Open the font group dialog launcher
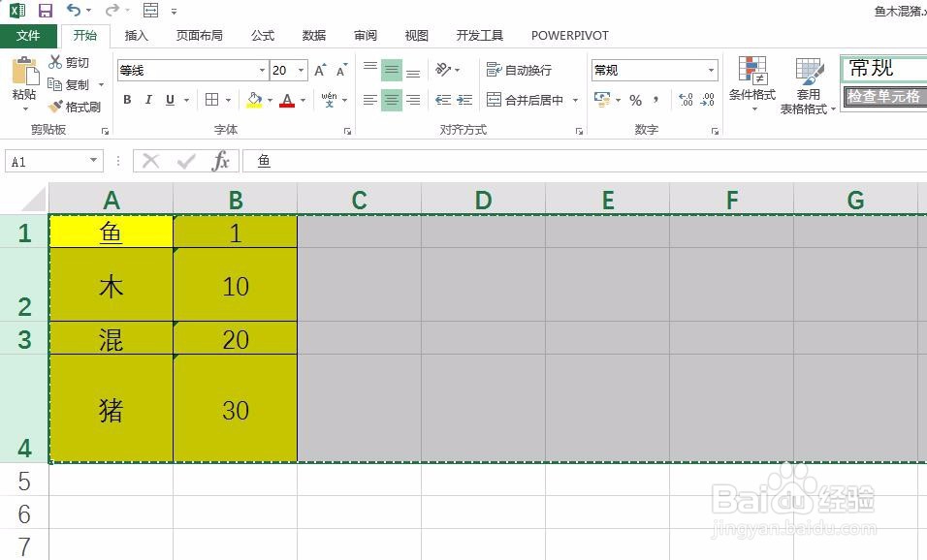The image size is (927, 560). [347, 131]
